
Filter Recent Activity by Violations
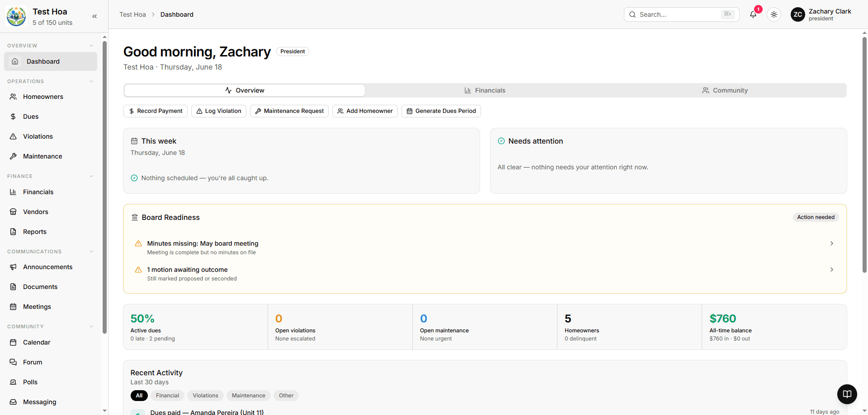[x=205, y=396]
